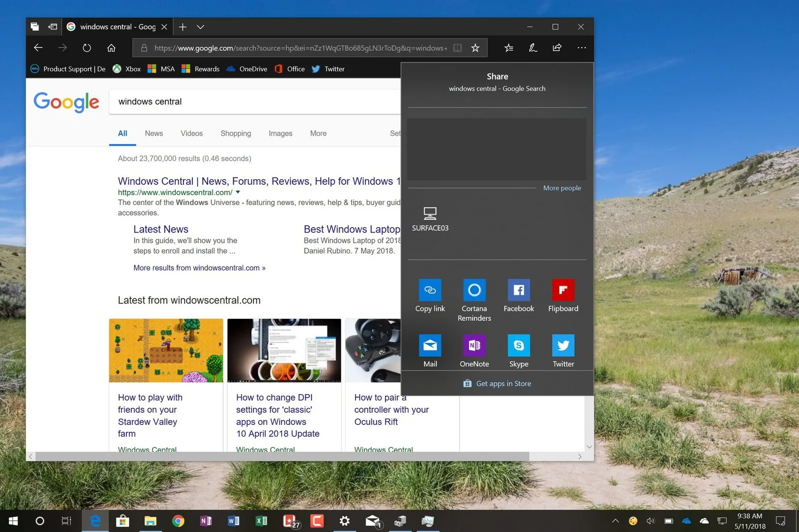
Task: Open Office favorites bar link
Action: (x=290, y=69)
